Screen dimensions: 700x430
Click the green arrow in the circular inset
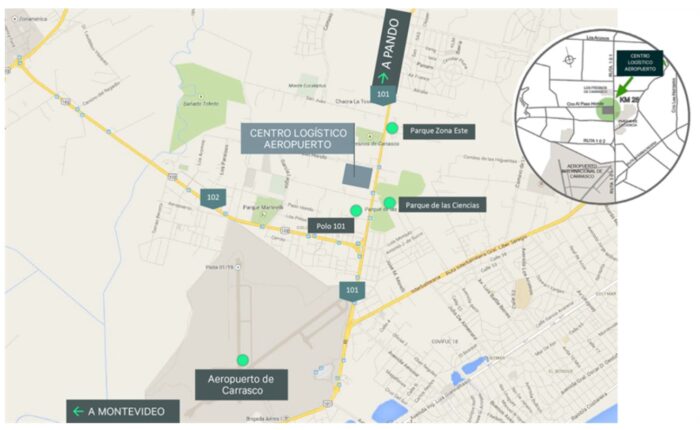point(625,86)
